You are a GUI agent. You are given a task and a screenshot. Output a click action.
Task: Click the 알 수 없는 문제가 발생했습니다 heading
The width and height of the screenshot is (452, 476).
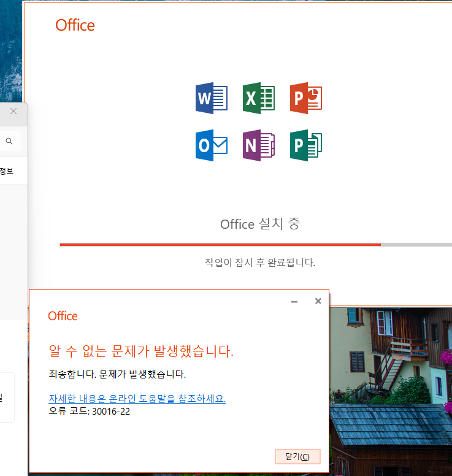tap(141, 351)
